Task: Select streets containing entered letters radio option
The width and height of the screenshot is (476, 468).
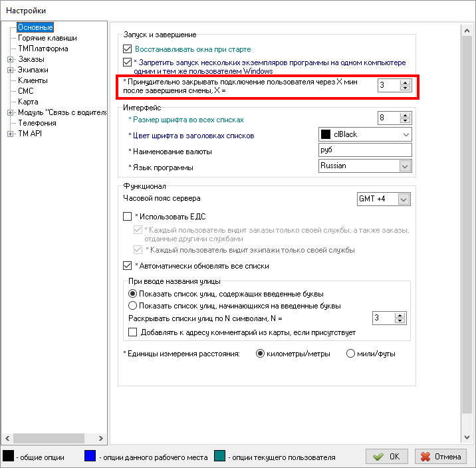Action: [x=132, y=293]
